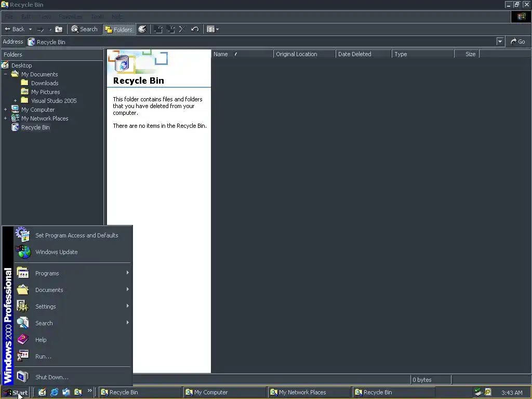The width and height of the screenshot is (532, 399).
Task: Go up one folder level icon
Action: [x=59, y=30]
